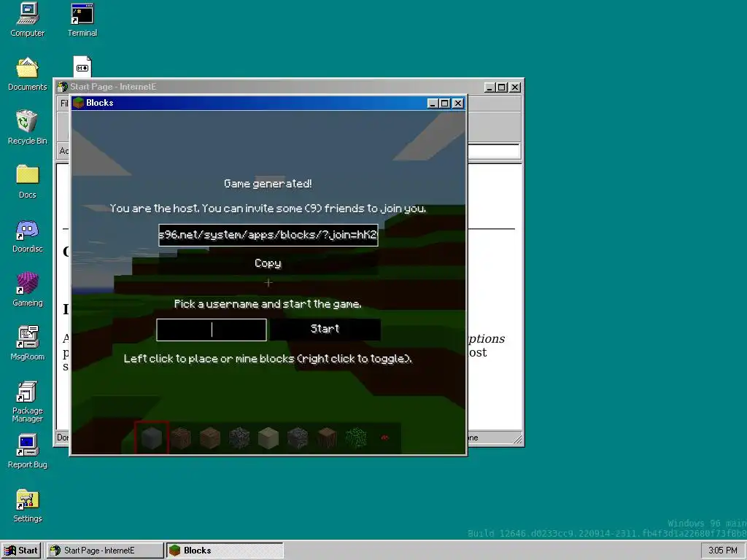747x560 pixels.
Task: Select the sand-colored block in hotbar
Action: pos(268,438)
